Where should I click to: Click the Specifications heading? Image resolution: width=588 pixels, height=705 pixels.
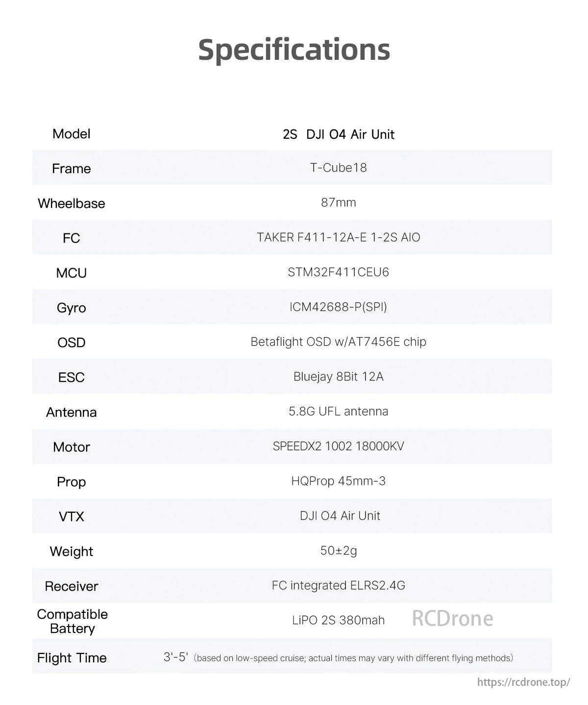pos(294,50)
